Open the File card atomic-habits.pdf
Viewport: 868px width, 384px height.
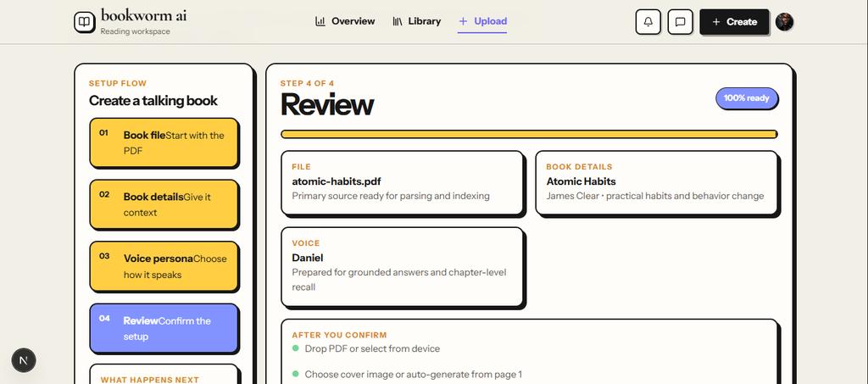pos(402,182)
